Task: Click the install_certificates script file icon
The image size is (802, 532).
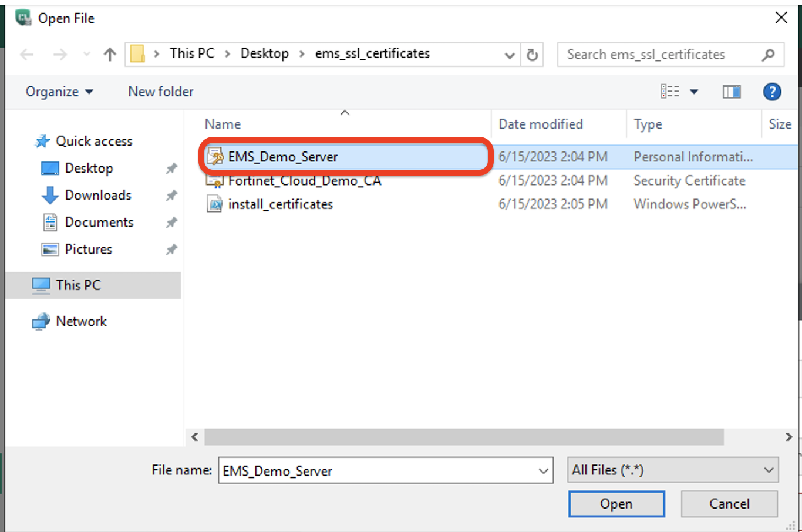Action: coord(215,204)
